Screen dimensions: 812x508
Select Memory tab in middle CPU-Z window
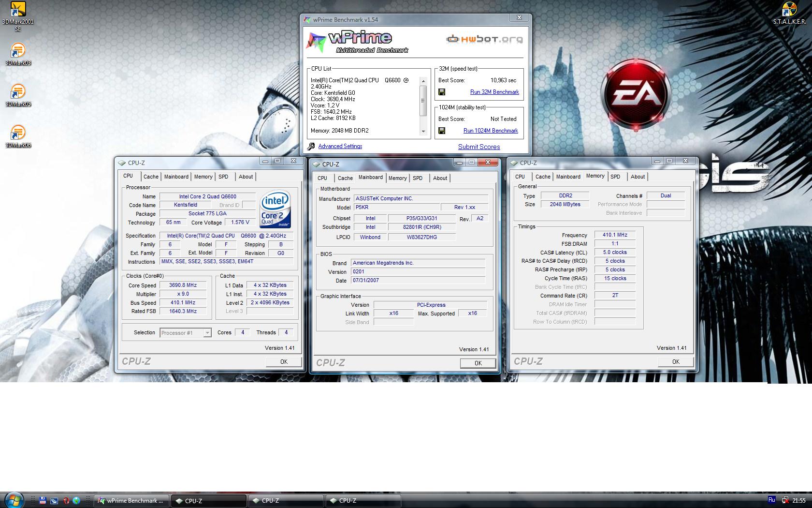pos(398,178)
